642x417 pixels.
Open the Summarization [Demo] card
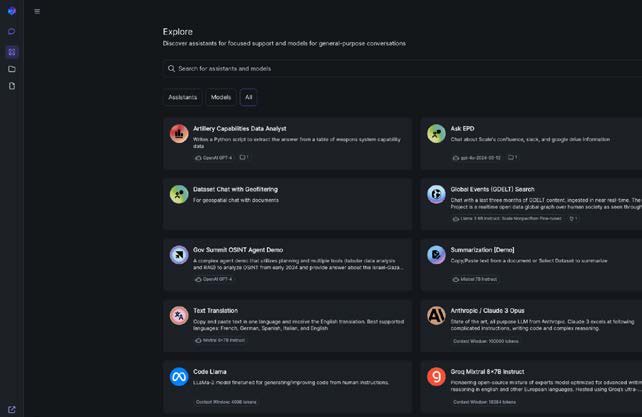coord(530,264)
